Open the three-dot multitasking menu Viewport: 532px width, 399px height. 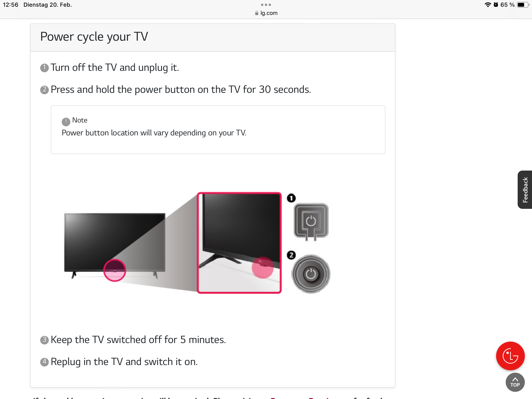point(266,5)
